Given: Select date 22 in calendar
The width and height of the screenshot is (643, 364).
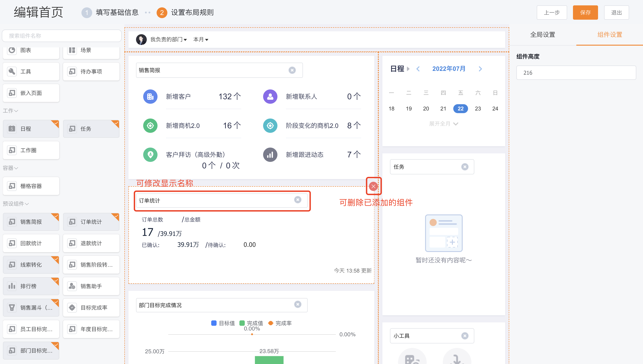Looking at the screenshot, I should (461, 108).
